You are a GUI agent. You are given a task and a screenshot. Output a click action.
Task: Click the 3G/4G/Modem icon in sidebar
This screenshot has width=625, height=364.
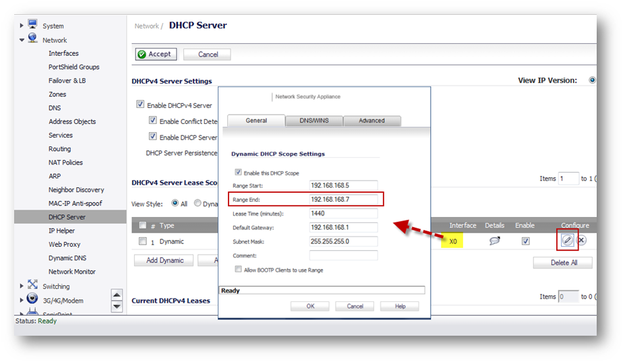(x=33, y=299)
